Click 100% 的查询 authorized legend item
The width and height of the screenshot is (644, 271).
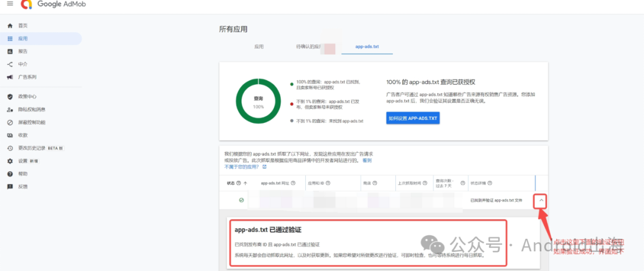coord(327,85)
